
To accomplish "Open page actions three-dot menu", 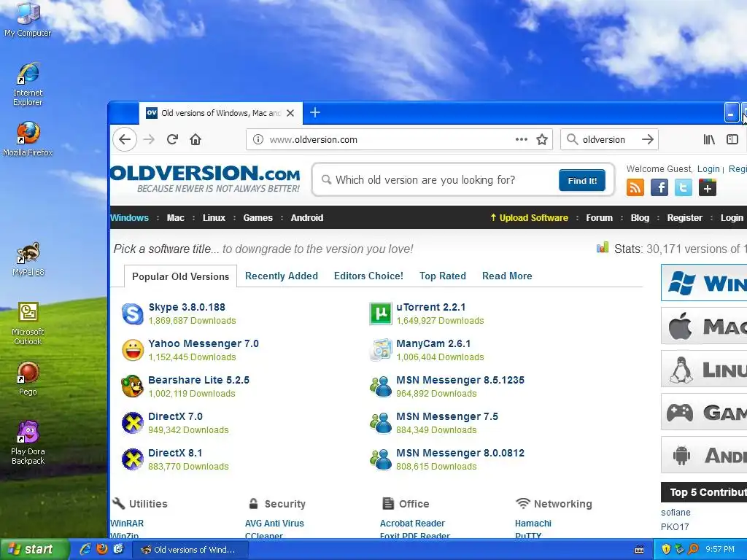I will (521, 139).
